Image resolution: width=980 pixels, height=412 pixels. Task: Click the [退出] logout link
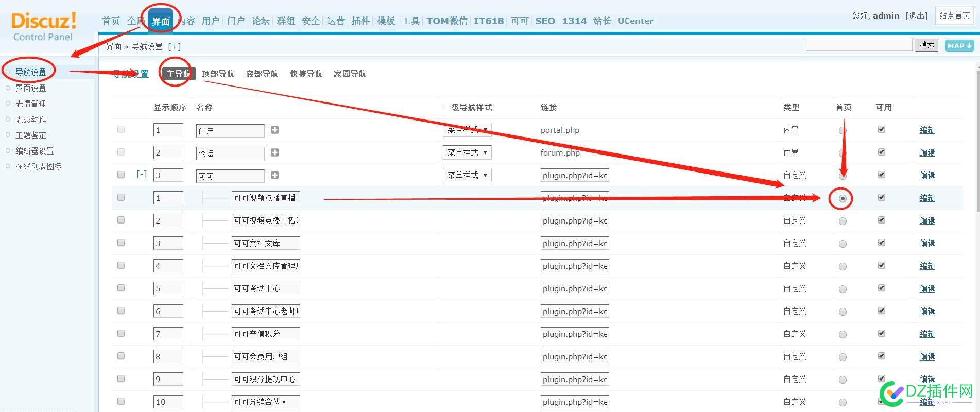coord(917,15)
